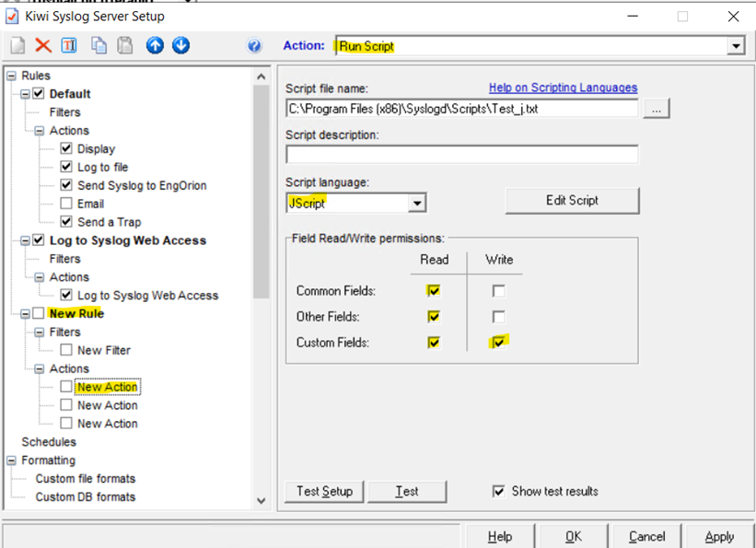The width and height of the screenshot is (756, 548).
Task: Collapse Actions under Log to Syslog Web Access
Action: [x=40, y=277]
